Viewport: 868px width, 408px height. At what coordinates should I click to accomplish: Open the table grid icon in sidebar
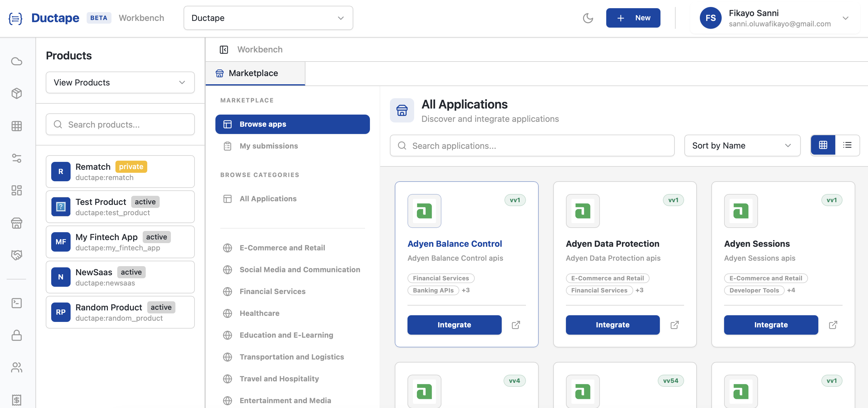point(16,126)
